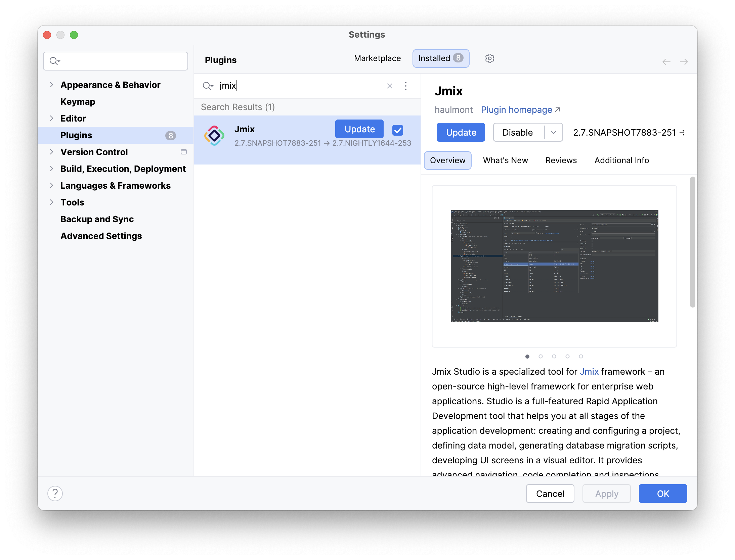Navigate back with the left arrow

(x=666, y=62)
